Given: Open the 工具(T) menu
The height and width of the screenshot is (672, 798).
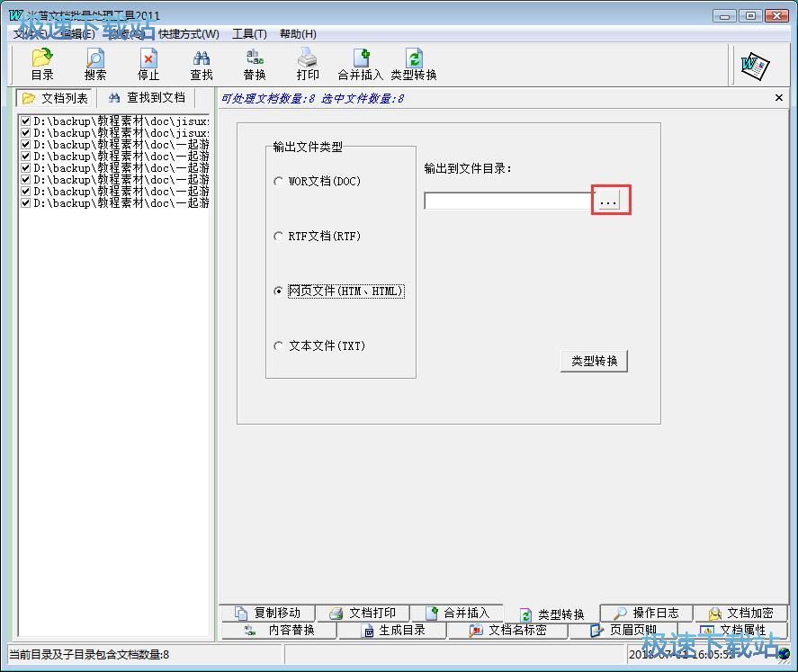Looking at the screenshot, I should tap(249, 33).
